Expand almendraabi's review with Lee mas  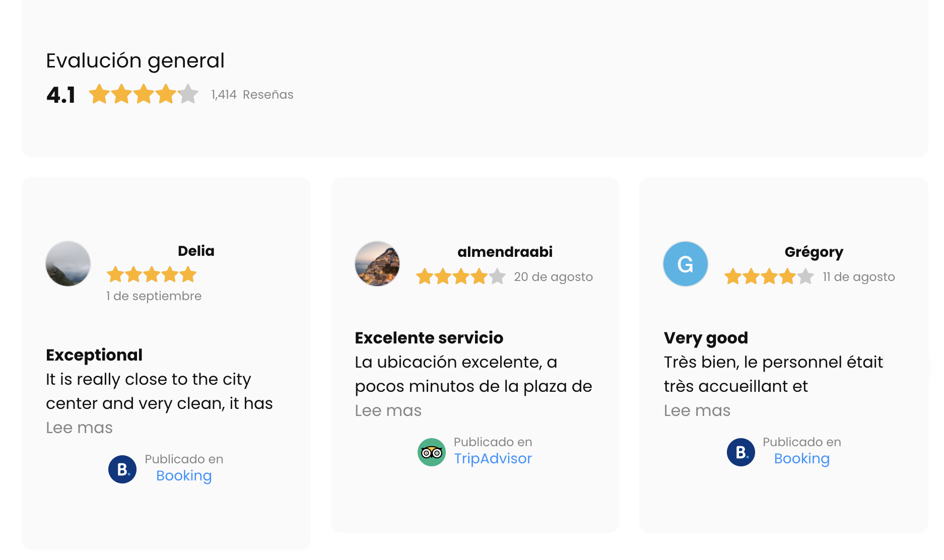[388, 410]
